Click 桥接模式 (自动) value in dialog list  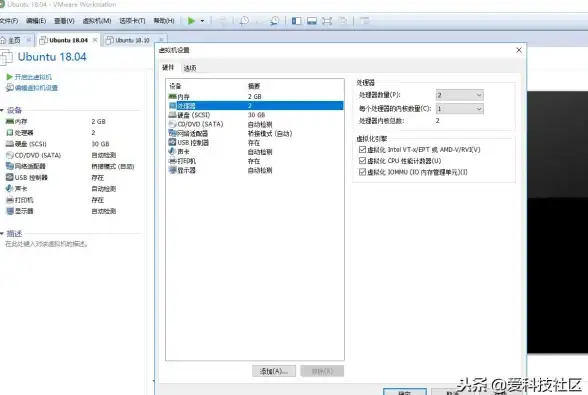[x=270, y=133]
